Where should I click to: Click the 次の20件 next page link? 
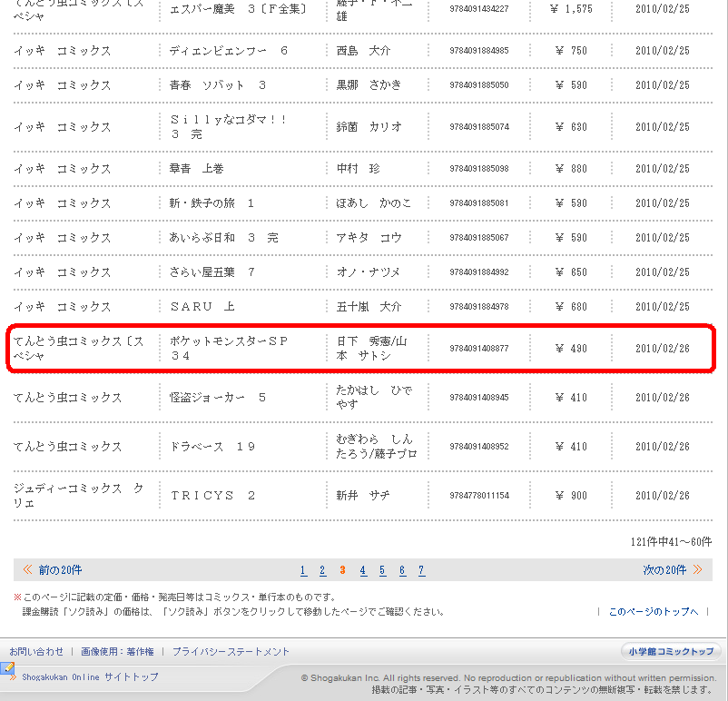pos(664,570)
